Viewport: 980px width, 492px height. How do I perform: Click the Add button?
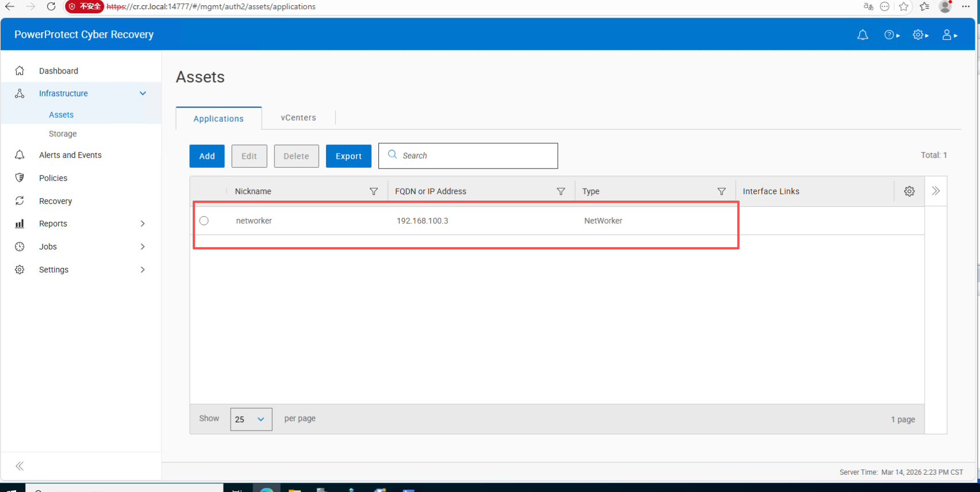(x=207, y=156)
